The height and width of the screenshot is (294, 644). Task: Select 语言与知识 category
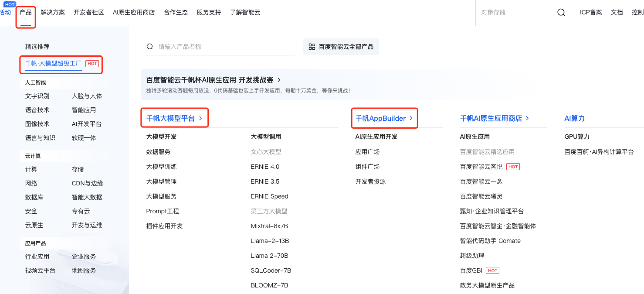[41, 138]
